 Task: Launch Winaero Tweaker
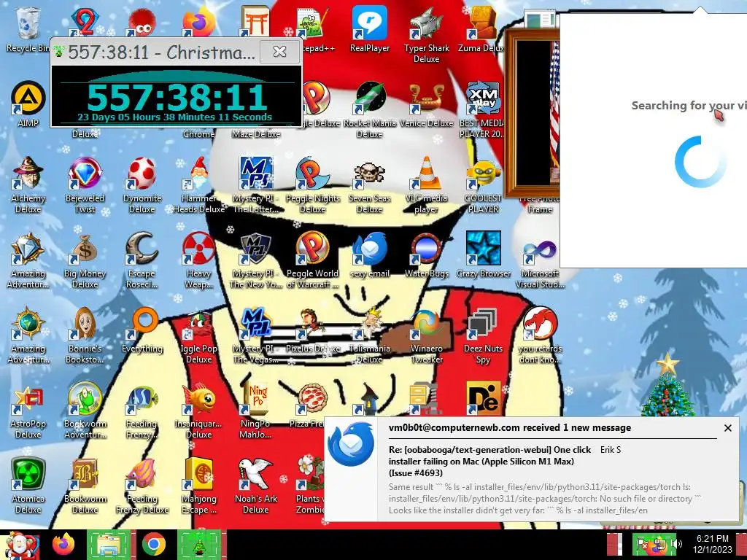point(426,335)
